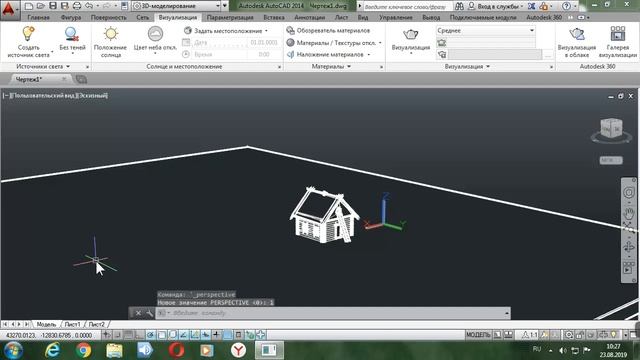Click the 1:1 annotation scale in status bar
The image size is (640, 360).
530,335
